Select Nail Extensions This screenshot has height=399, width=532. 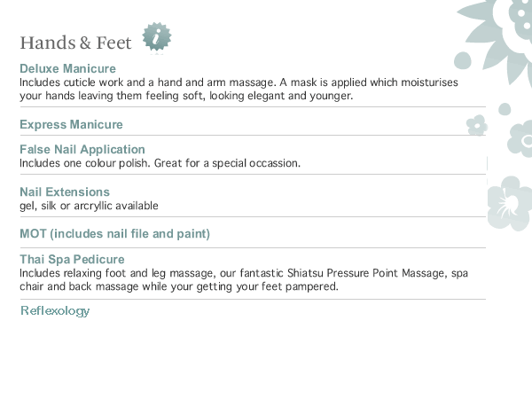(65, 192)
